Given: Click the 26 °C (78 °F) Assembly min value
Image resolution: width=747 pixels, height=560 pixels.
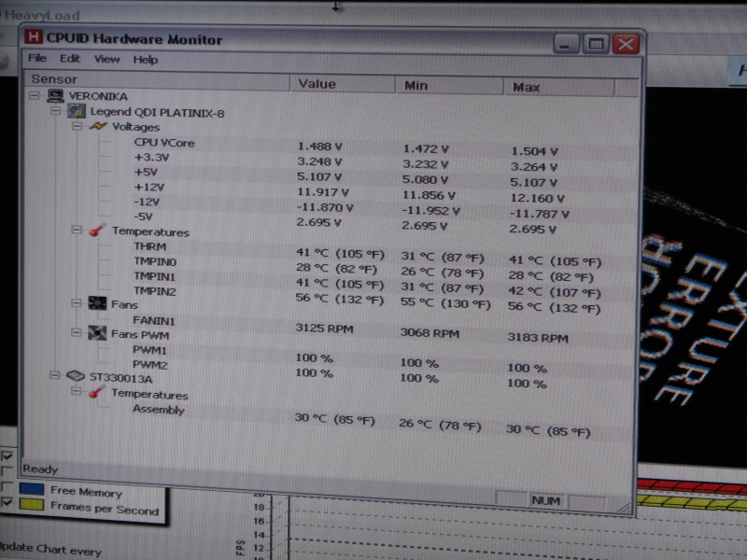Looking at the screenshot, I should click(x=440, y=425).
